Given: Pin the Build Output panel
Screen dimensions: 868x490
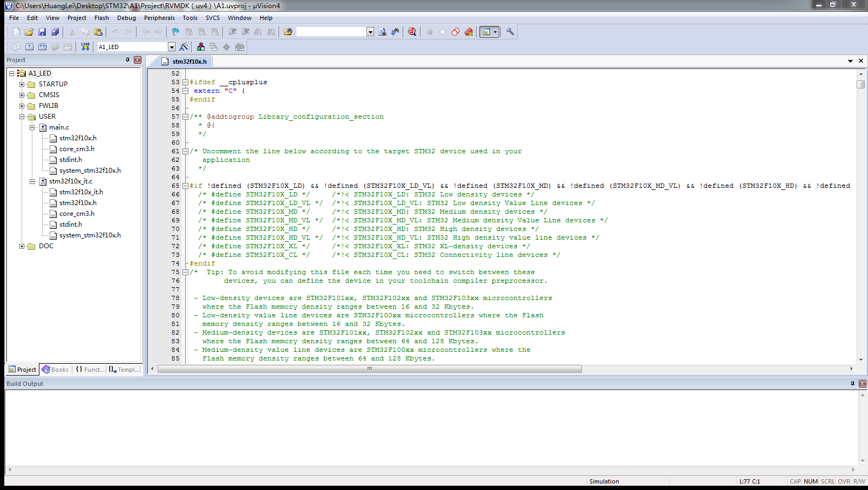Looking at the screenshot, I should pyautogui.click(x=853, y=384).
